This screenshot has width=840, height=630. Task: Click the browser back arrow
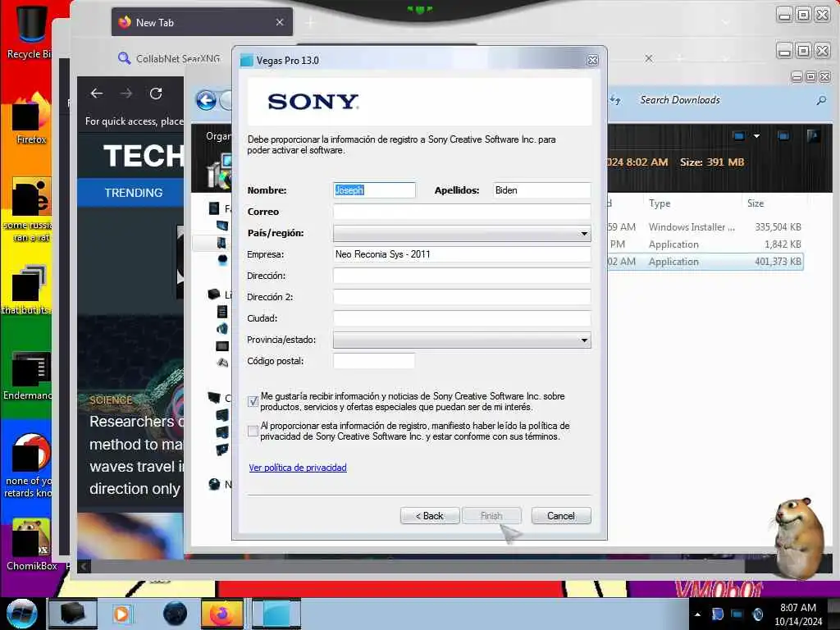tap(97, 94)
